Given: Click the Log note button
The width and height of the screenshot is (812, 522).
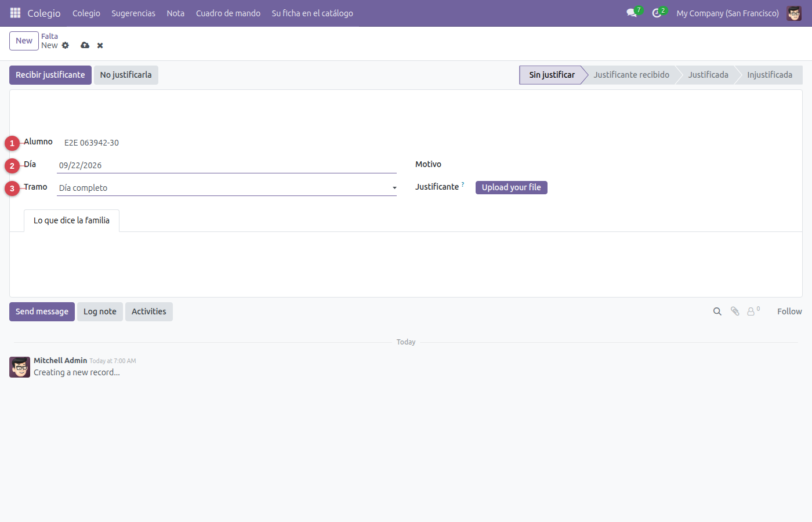Looking at the screenshot, I should click(100, 311).
